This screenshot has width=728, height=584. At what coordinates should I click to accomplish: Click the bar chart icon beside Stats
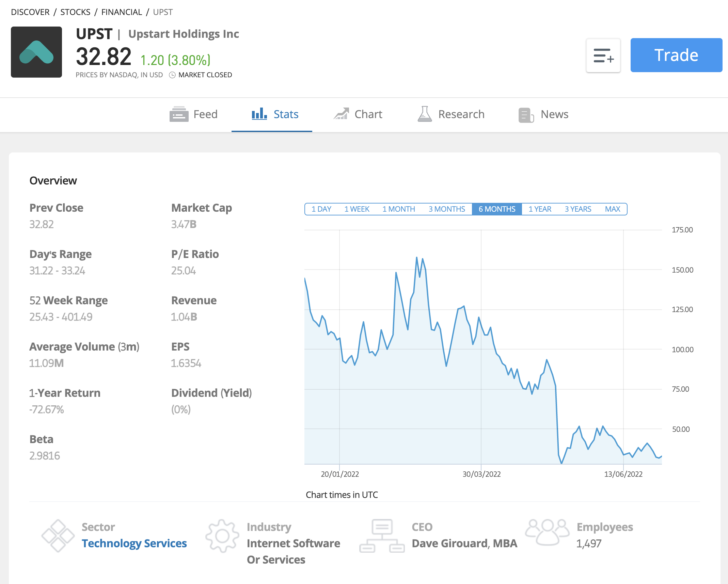(x=259, y=113)
